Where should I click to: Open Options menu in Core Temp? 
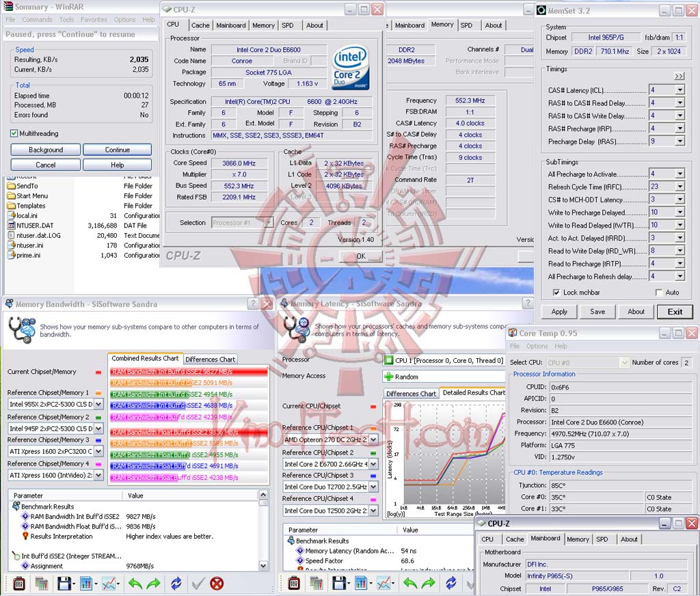coord(537,346)
